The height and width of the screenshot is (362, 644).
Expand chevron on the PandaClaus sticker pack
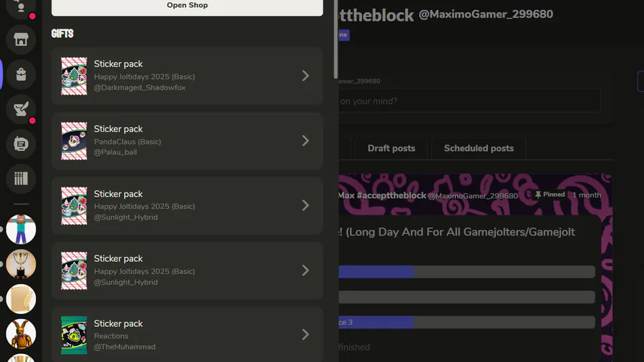[x=306, y=141]
